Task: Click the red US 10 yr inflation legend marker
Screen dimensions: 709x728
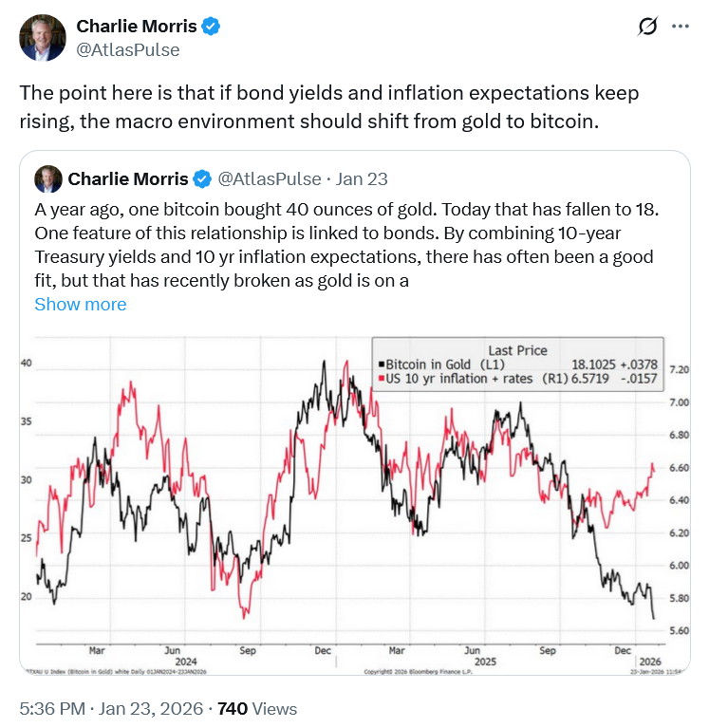Action: [379, 379]
